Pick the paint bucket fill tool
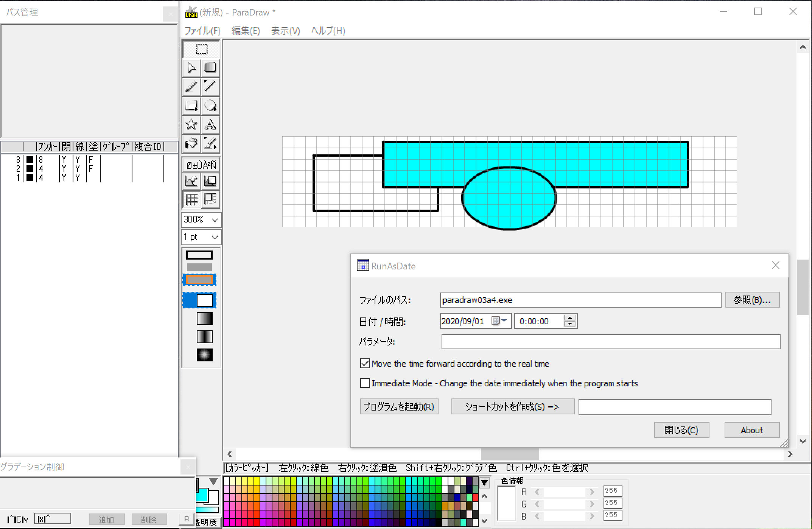The width and height of the screenshot is (812, 529). (x=191, y=143)
